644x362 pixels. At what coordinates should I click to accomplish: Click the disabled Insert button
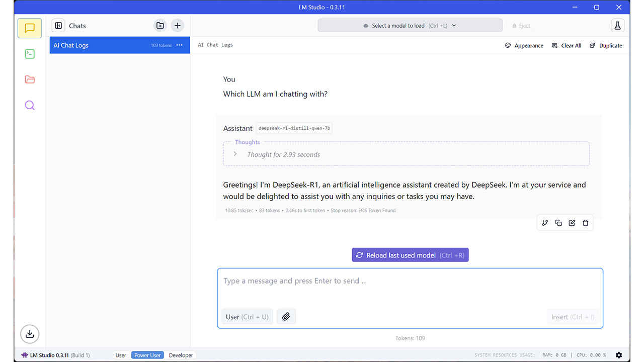(573, 317)
